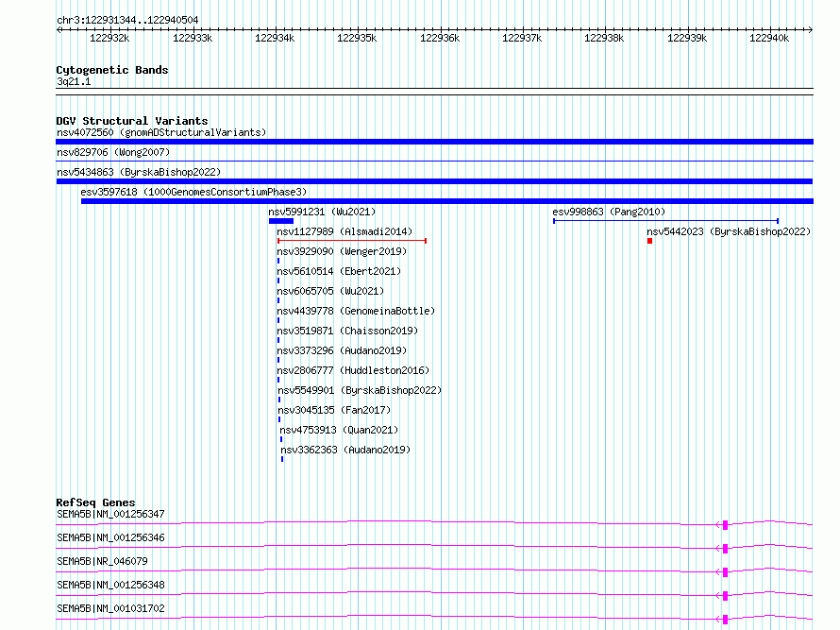Select nsv2806777 (Huddleston2016) label
This screenshot has height=630, width=840.
(x=354, y=370)
